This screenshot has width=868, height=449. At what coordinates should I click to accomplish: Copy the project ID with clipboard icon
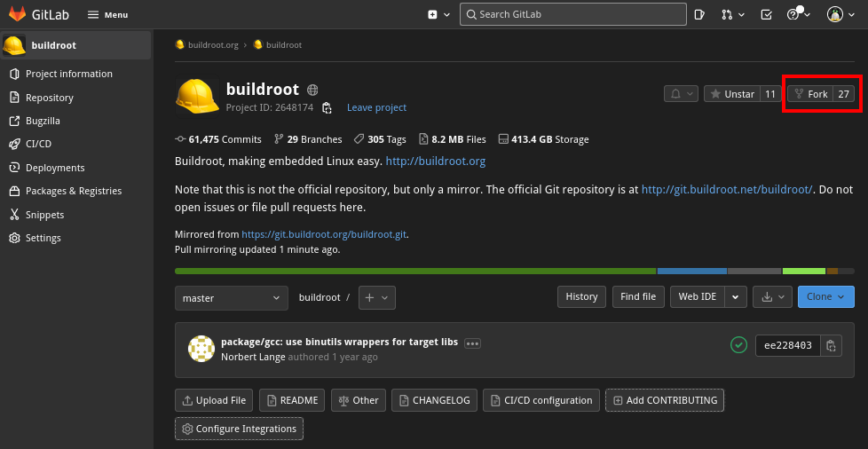point(327,107)
